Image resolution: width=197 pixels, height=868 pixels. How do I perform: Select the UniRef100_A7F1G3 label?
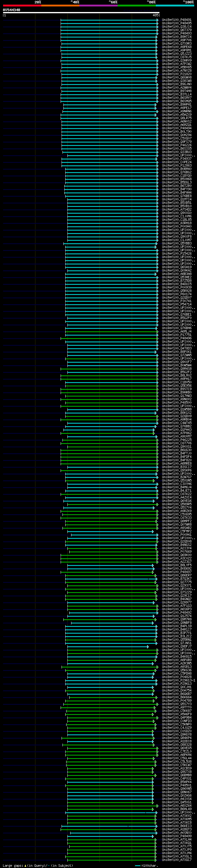tap(176, 606)
